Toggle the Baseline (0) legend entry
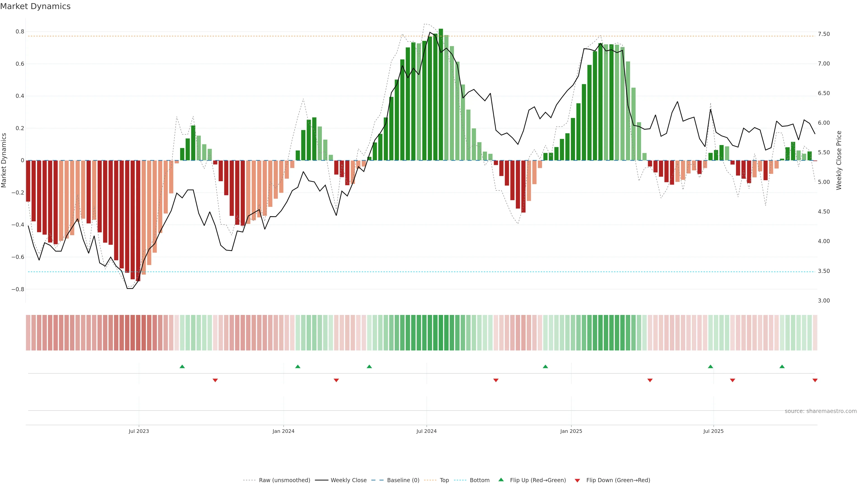This screenshot has height=488, width=868. (403, 480)
